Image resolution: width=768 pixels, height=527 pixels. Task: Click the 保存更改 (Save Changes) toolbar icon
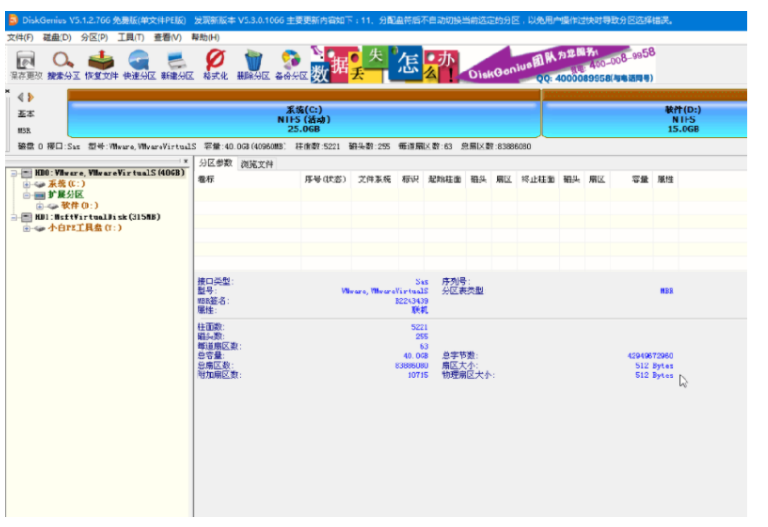tap(26, 65)
